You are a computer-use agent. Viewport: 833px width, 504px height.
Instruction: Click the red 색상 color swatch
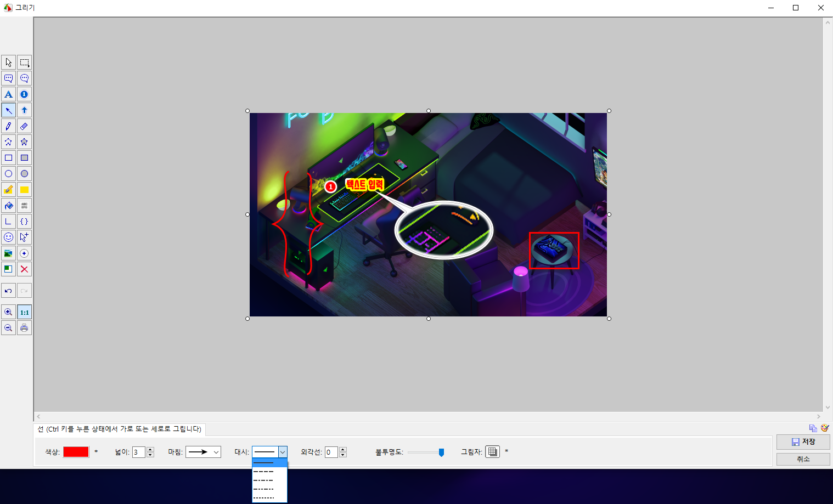(x=76, y=452)
